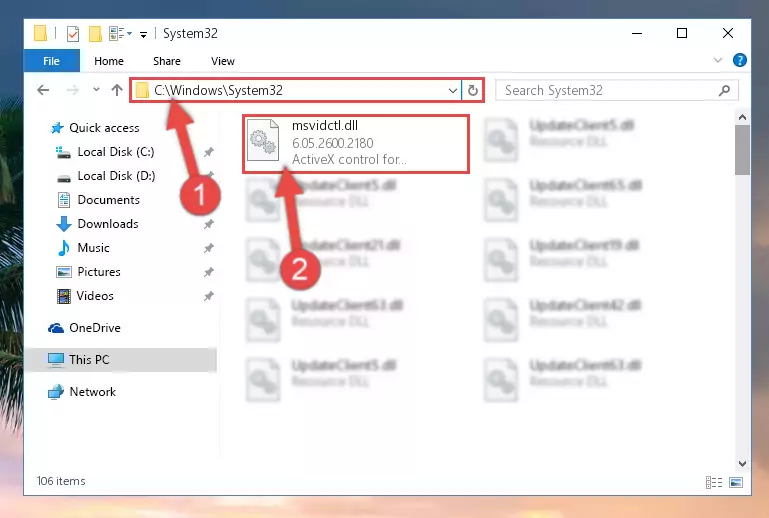Open the address bar history dropdown
This screenshot has width=769, height=518.
point(453,91)
